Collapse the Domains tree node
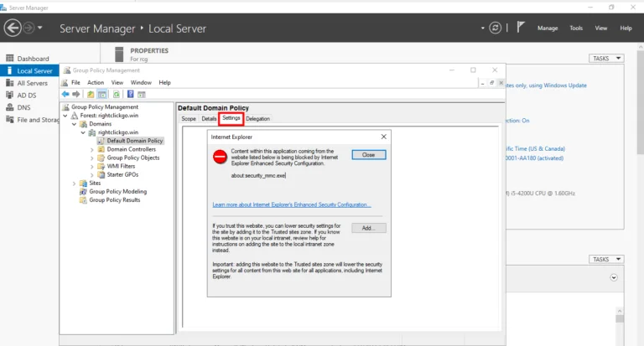Image resolution: width=644 pixels, height=346 pixels. coord(75,124)
